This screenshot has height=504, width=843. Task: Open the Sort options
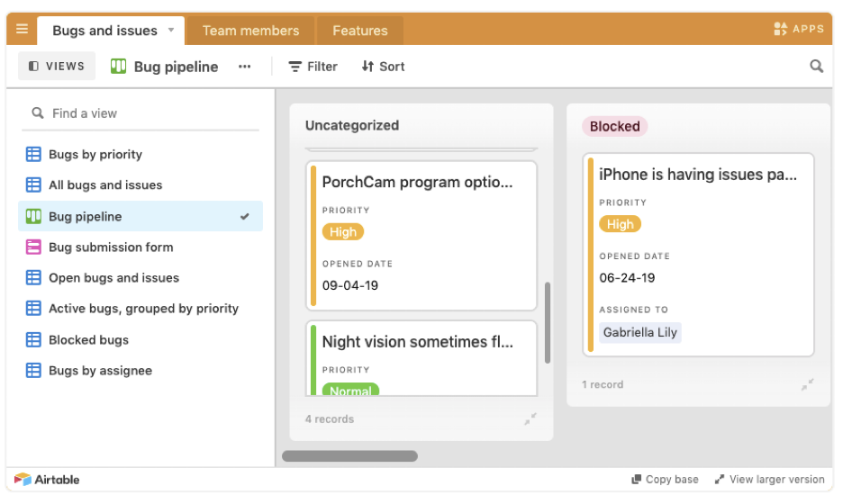(383, 67)
